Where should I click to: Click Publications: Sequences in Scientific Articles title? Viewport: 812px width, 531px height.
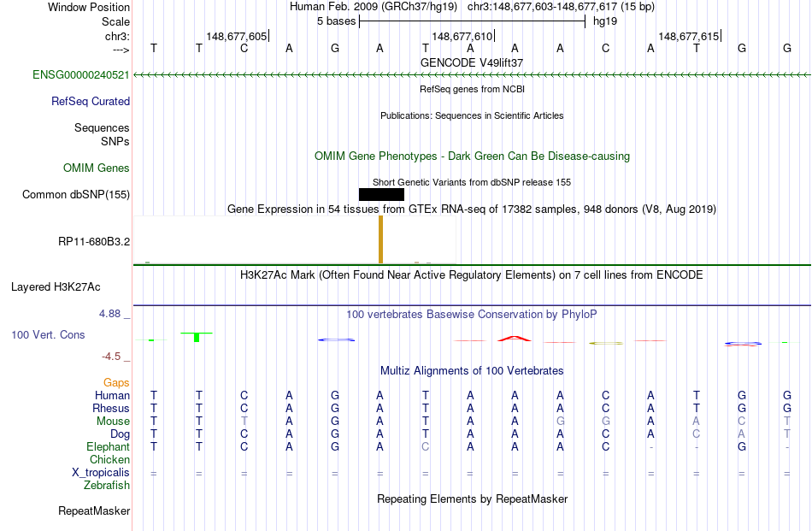point(472,115)
